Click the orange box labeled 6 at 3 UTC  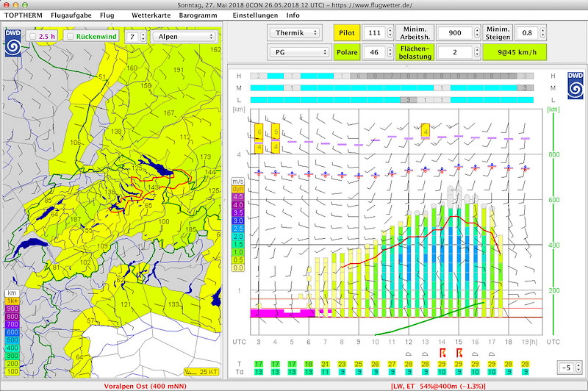259,132
